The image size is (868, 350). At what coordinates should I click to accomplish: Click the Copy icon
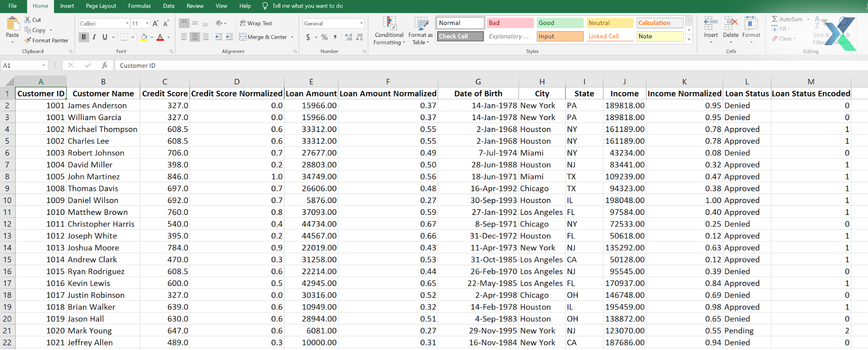tap(27, 30)
